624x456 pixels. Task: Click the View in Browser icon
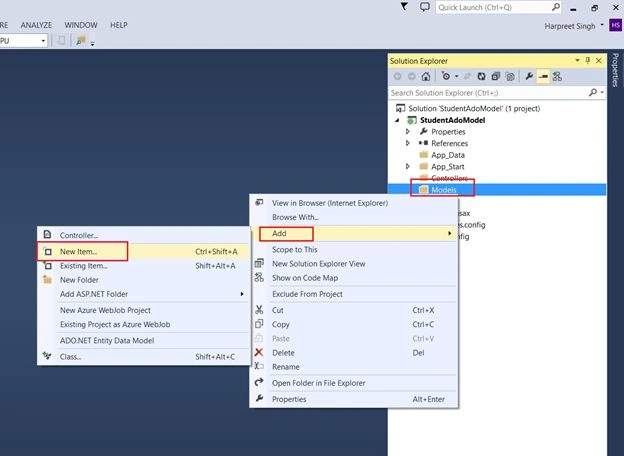coord(259,203)
